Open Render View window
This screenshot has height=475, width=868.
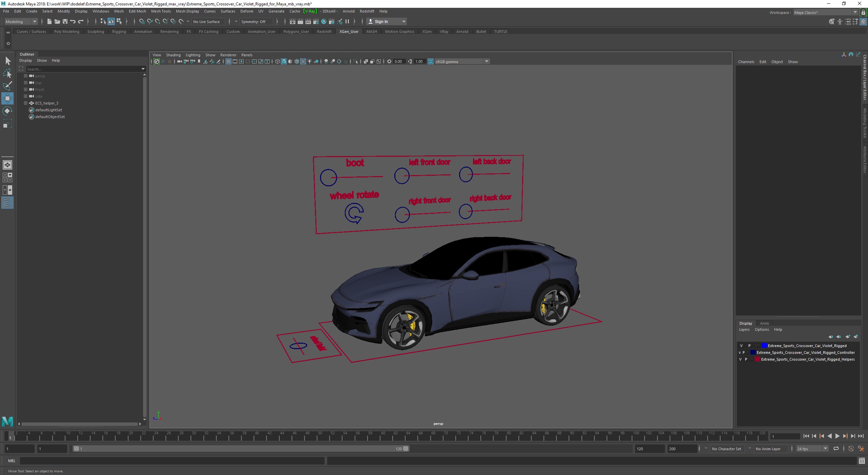click(x=292, y=21)
